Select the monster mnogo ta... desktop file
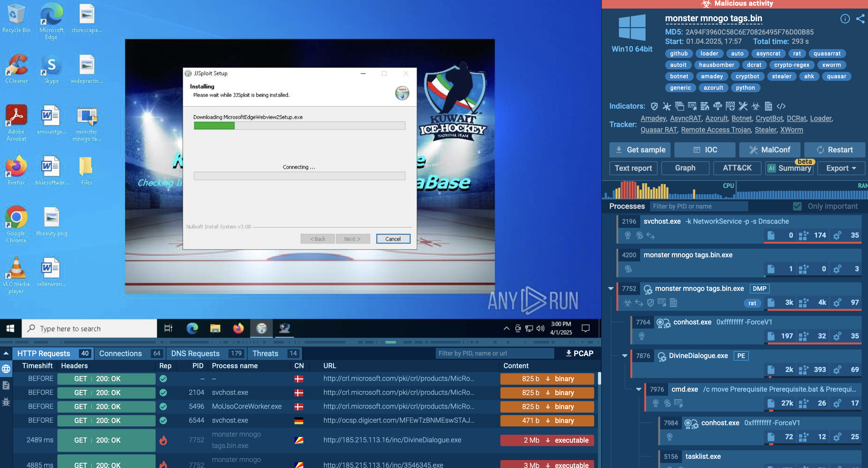 pos(87,124)
